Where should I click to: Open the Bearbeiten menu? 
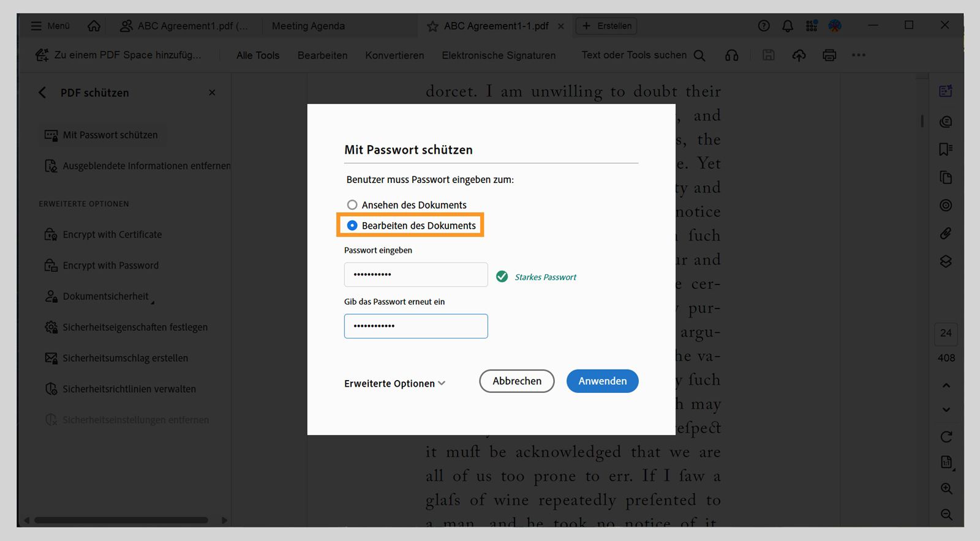[322, 55]
